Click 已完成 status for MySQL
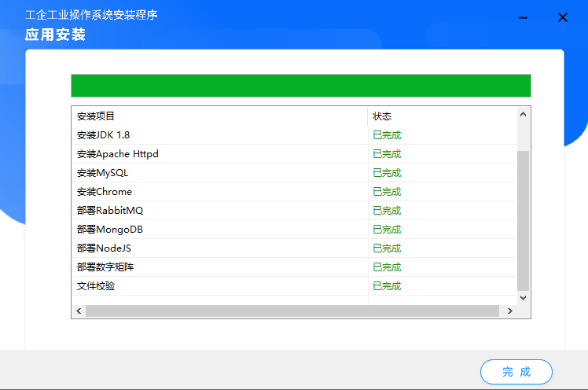The height and width of the screenshot is (390, 588). click(387, 173)
